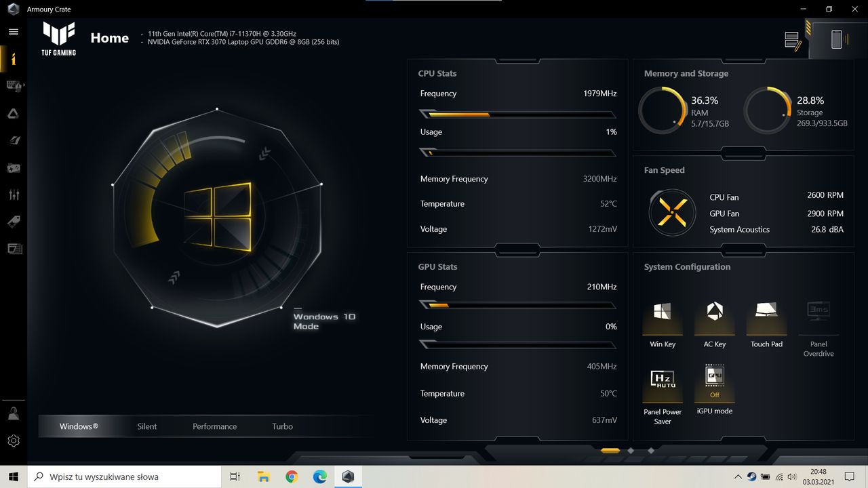The width and height of the screenshot is (868, 488).
Task: Click the CPU Fan 2600 RPM reading
Action: click(825, 195)
